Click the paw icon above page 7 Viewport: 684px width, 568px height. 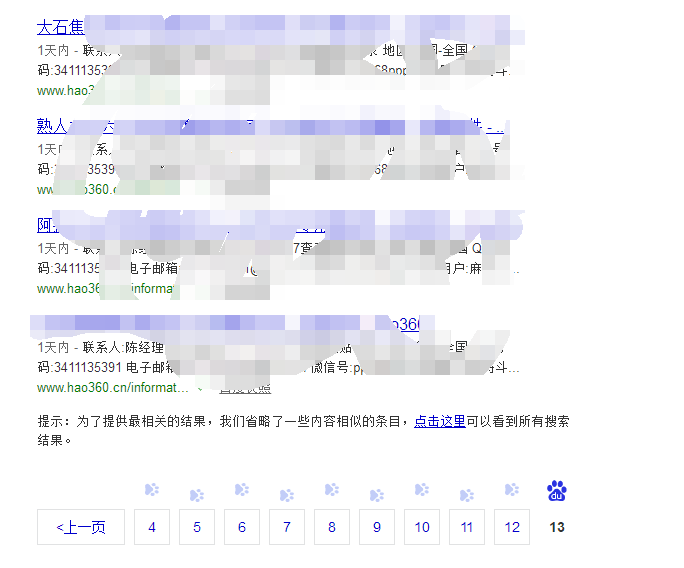[x=287, y=495]
